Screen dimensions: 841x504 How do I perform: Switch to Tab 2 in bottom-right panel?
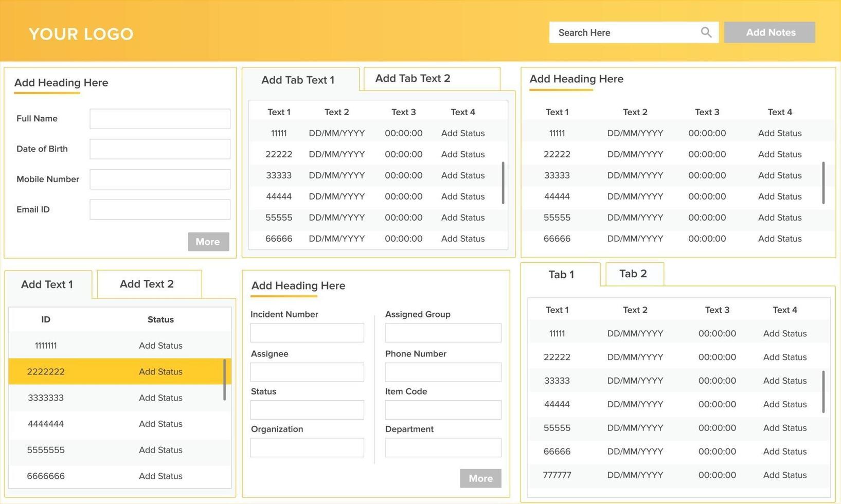pyautogui.click(x=634, y=274)
